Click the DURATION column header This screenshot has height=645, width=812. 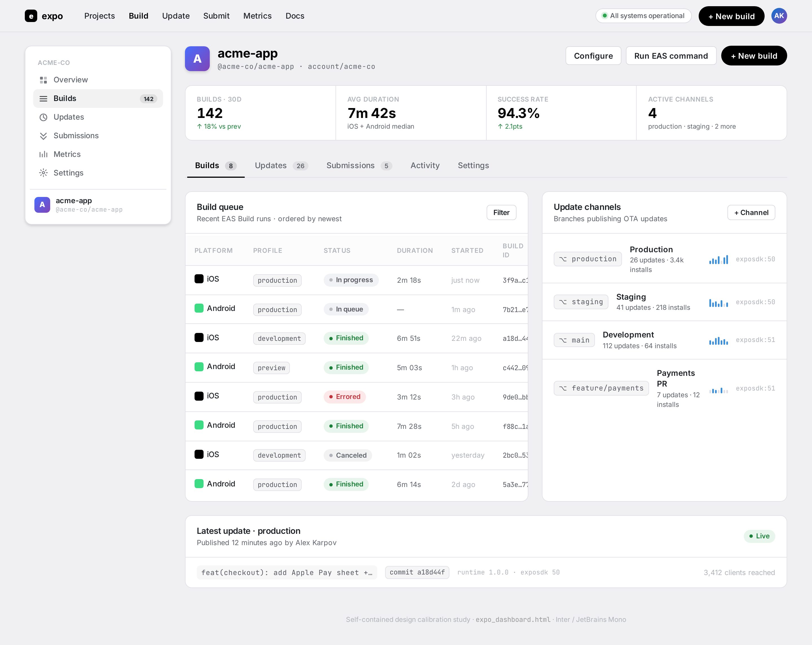tap(415, 251)
